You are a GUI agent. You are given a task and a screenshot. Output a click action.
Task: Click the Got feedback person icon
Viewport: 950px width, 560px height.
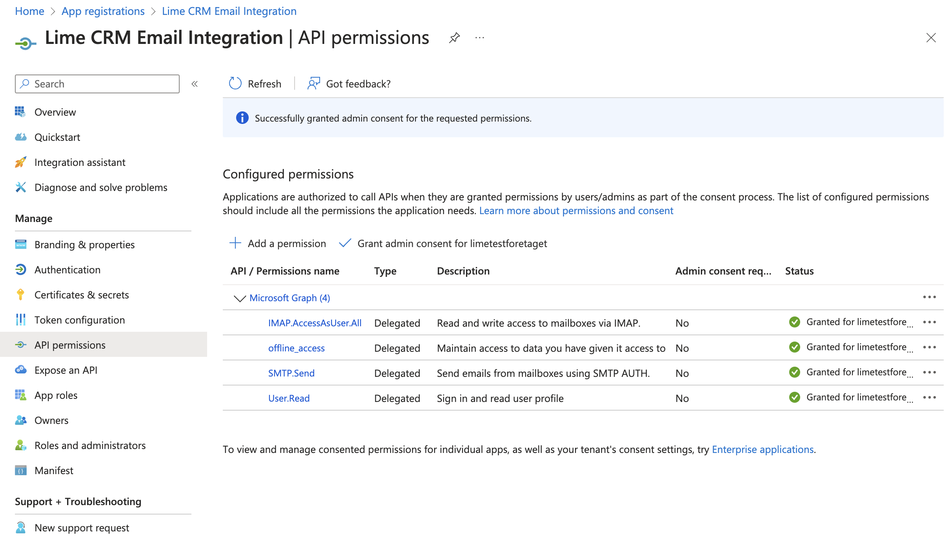(x=314, y=84)
